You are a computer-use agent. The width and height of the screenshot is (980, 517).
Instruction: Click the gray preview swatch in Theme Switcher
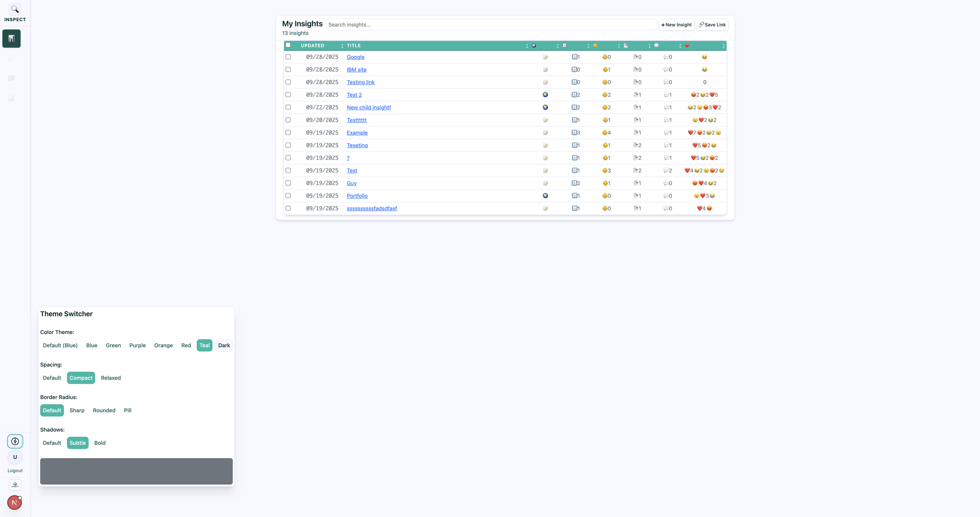pos(136,471)
